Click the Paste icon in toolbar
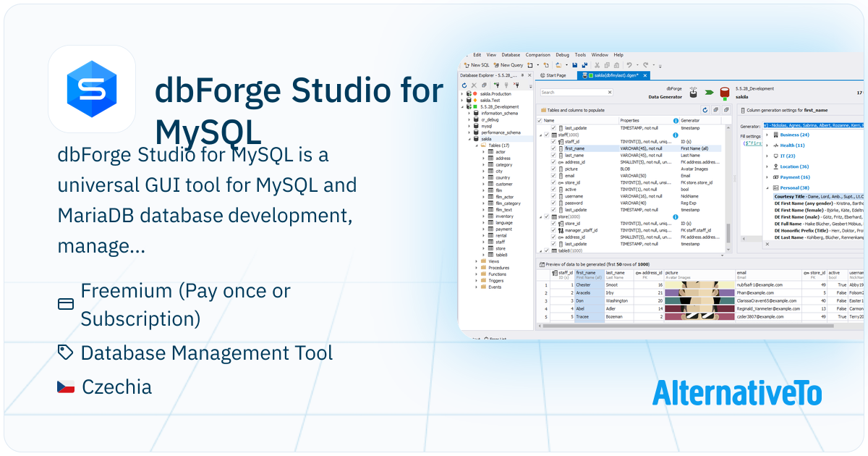 [x=617, y=65]
